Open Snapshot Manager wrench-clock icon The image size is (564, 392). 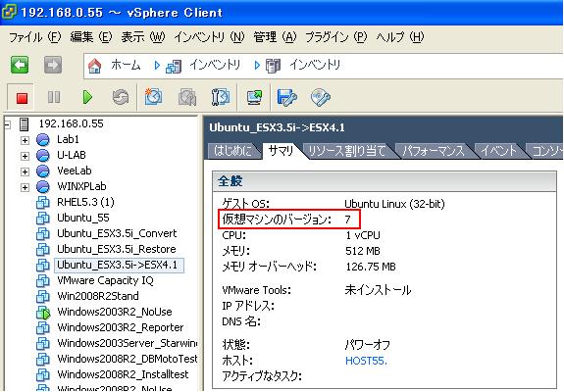click(x=221, y=97)
